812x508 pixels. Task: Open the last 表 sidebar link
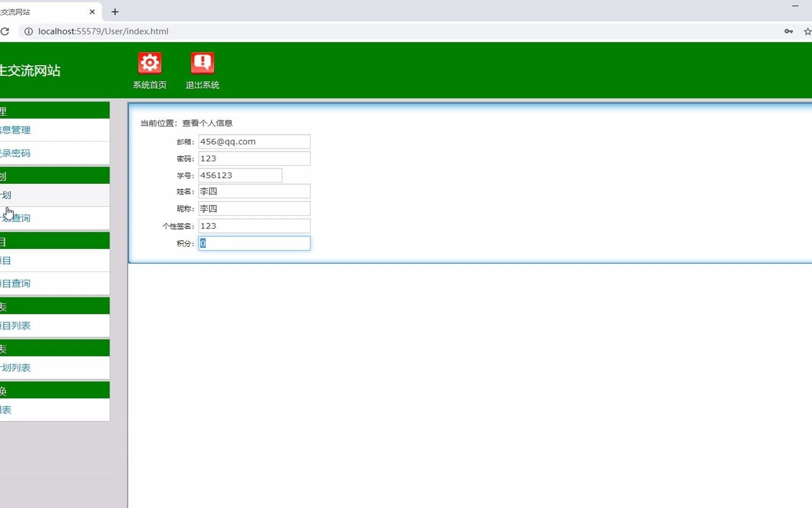click(x=6, y=410)
